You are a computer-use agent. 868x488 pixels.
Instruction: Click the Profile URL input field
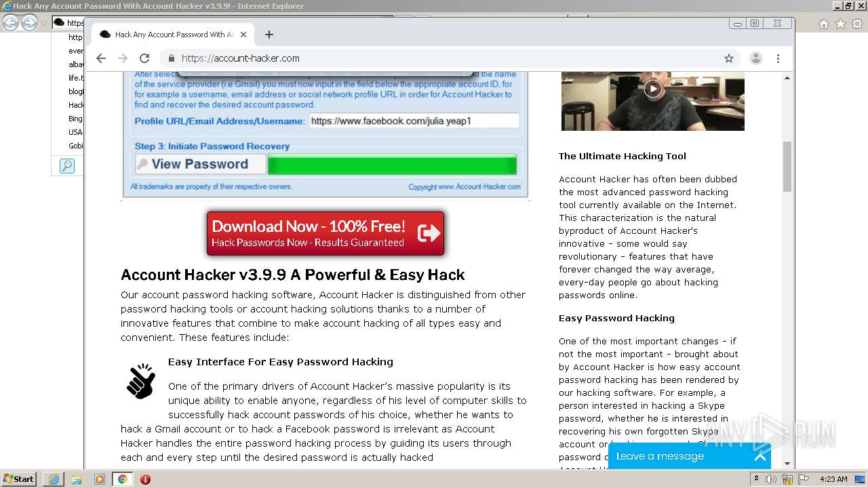pyautogui.click(x=414, y=121)
